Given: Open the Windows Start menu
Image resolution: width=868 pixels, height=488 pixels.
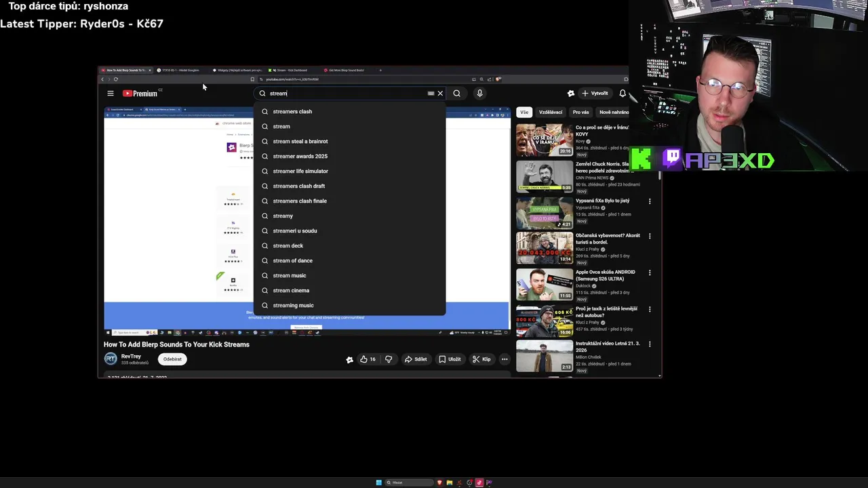Looking at the screenshot, I should (378, 483).
